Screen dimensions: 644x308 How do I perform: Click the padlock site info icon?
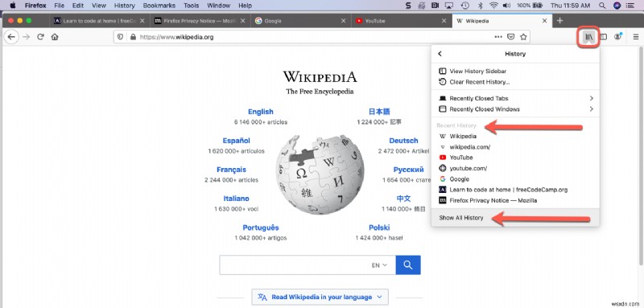(x=132, y=37)
